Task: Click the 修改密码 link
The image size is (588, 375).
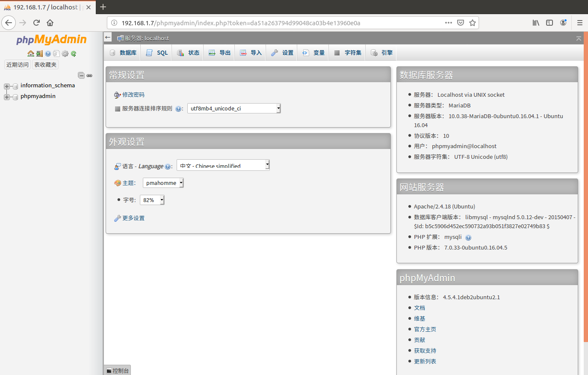Action: 133,95
